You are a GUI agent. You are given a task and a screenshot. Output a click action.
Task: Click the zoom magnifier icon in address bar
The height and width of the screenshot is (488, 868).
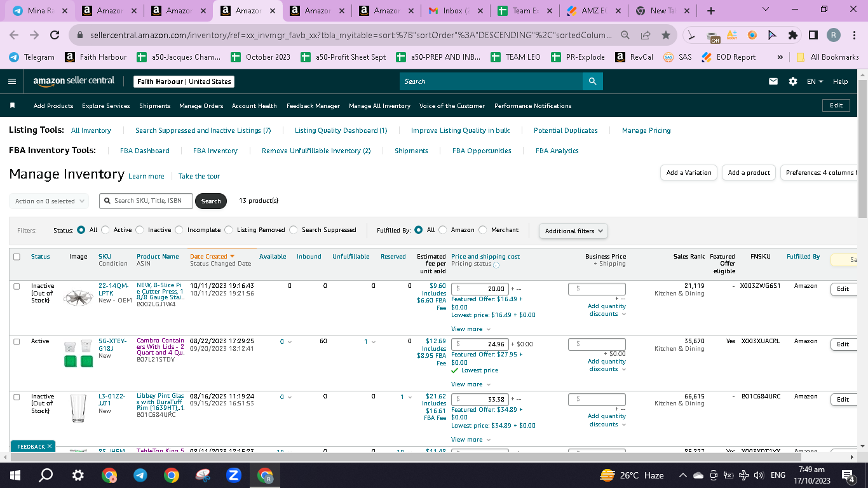[x=626, y=35]
